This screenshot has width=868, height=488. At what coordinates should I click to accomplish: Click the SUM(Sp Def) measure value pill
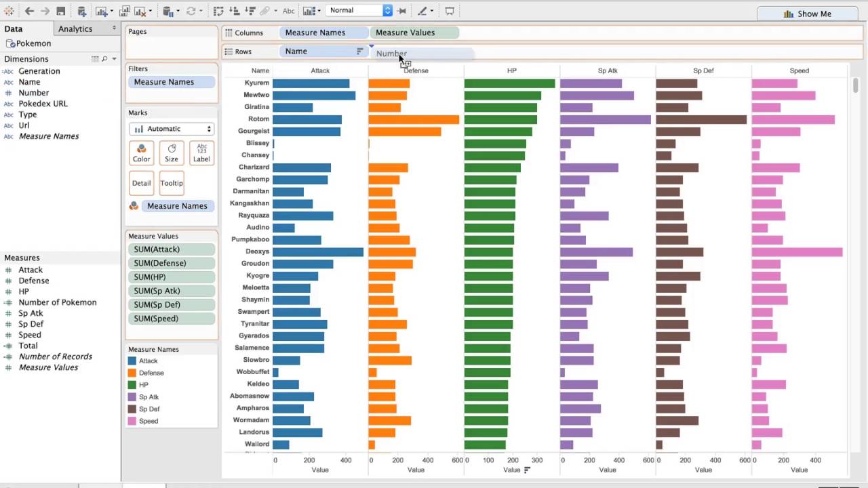click(172, 304)
